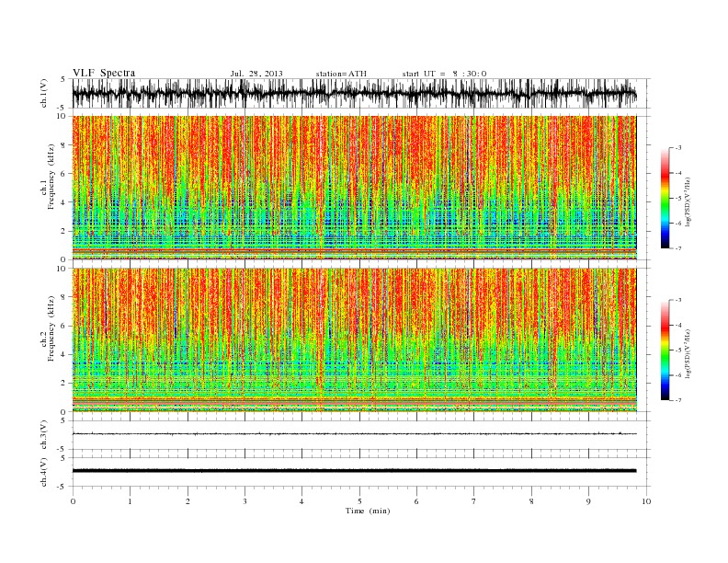Select the "start UT = 8 :30: 0" text
728x563 pixels.
[444, 74]
